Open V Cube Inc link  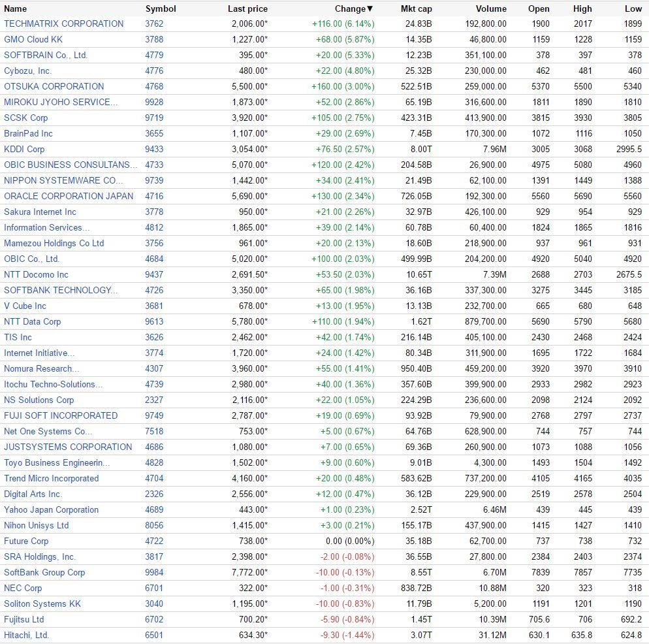click(x=25, y=306)
